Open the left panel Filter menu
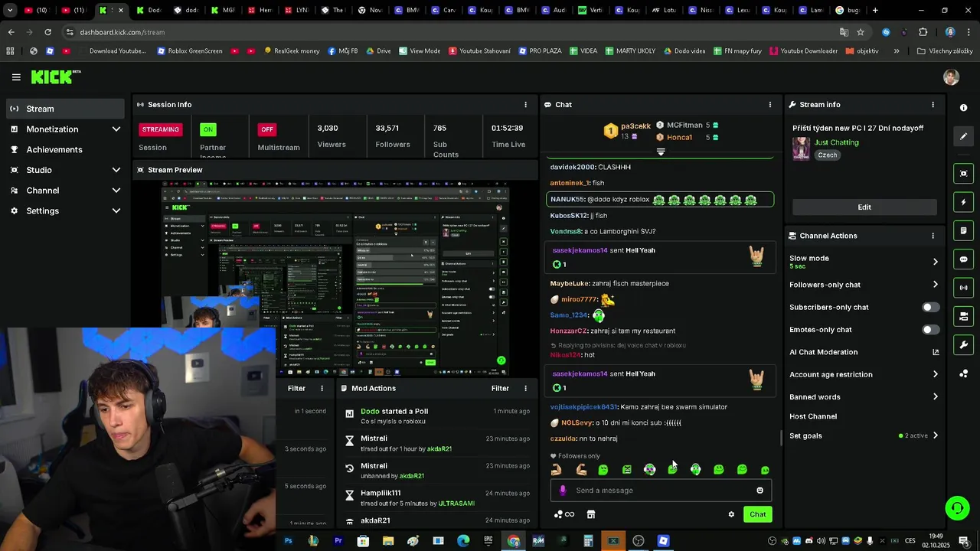This screenshot has height=551, width=980. [296, 389]
